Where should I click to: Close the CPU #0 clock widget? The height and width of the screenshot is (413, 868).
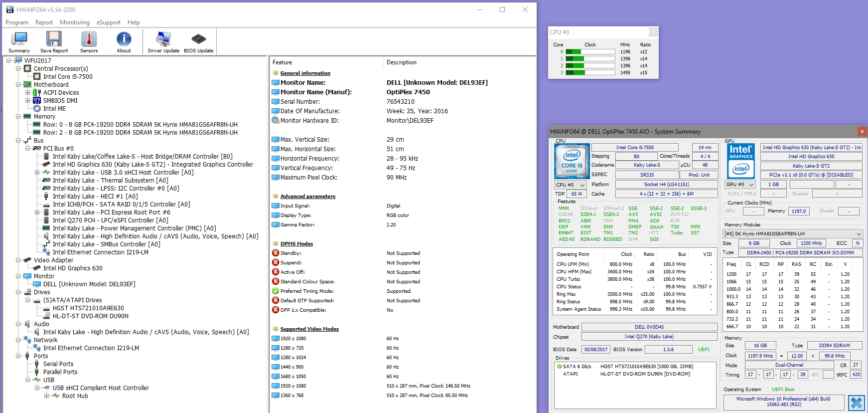point(653,32)
